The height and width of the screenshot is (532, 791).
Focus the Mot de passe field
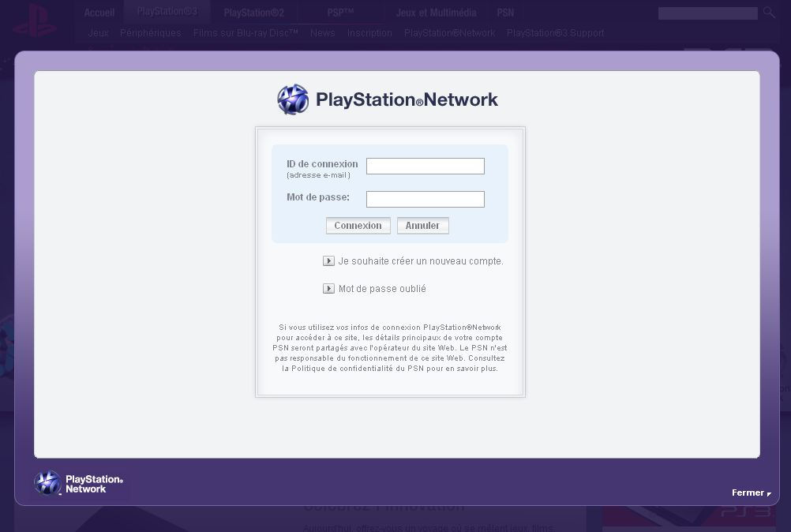click(425, 199)
